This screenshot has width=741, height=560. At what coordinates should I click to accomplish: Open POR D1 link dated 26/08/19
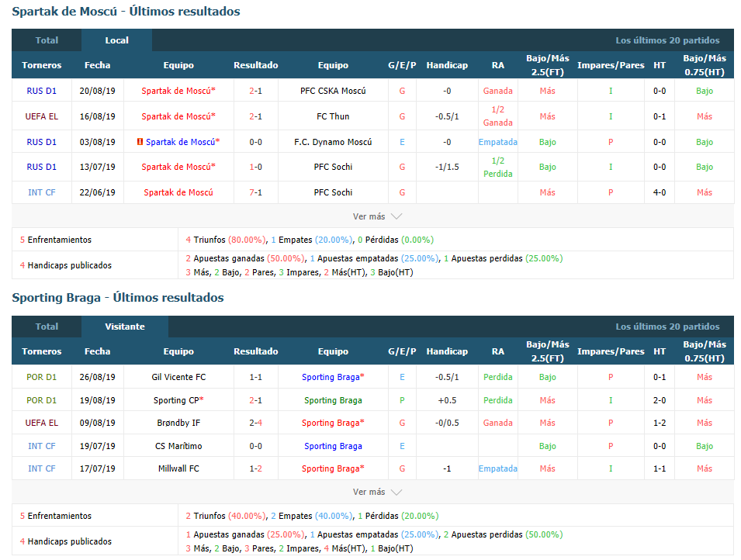(42, 377)
